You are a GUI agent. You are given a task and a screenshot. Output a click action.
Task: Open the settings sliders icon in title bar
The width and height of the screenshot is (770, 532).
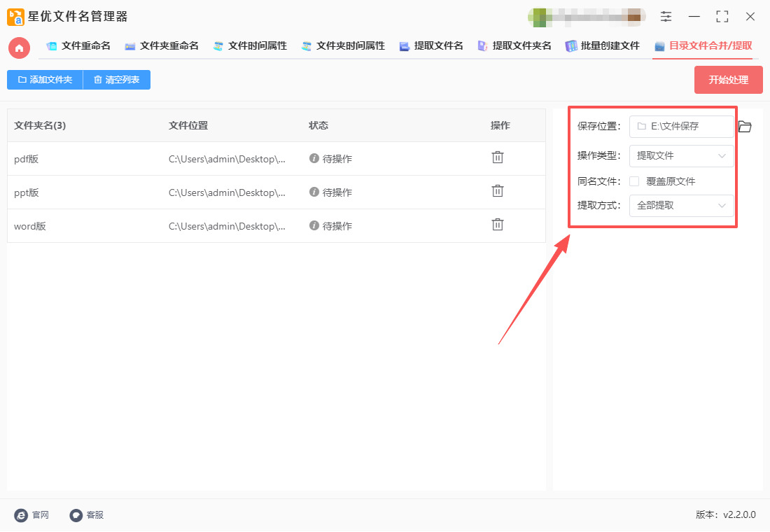[x=666, y=17]
